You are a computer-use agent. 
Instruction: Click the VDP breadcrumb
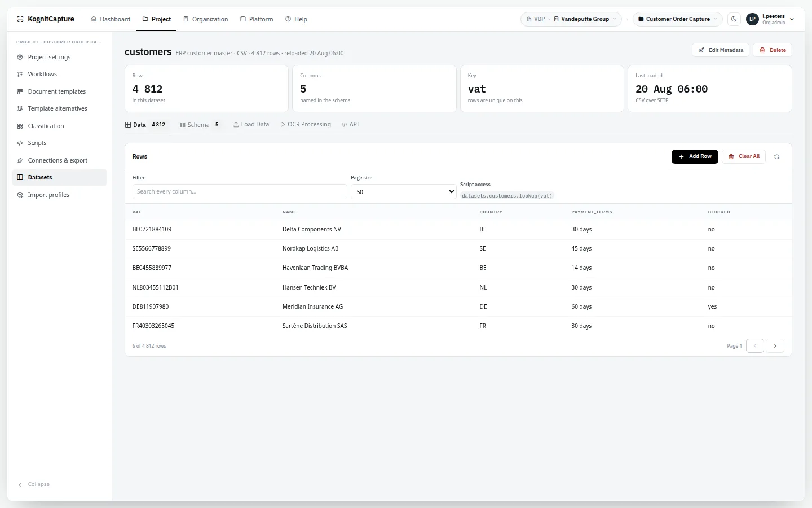point(536,19)
